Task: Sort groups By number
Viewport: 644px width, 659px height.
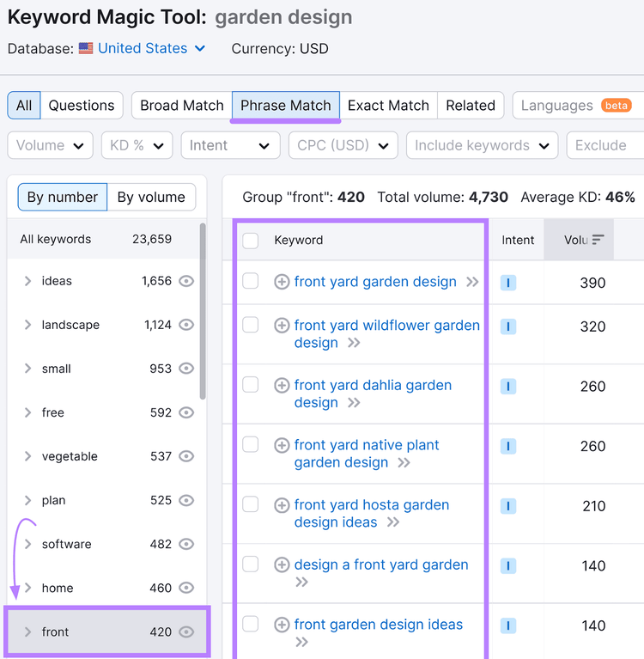Action: point(63,197)
